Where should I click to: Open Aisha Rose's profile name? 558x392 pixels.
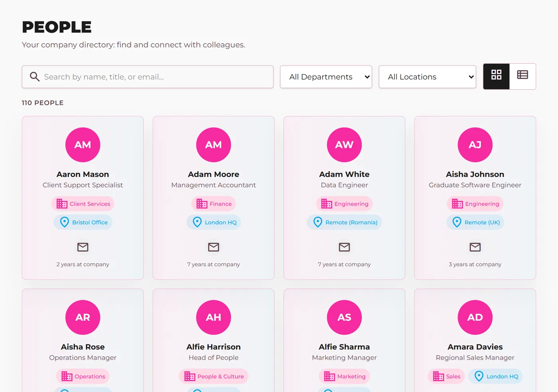tap(83, 347)
